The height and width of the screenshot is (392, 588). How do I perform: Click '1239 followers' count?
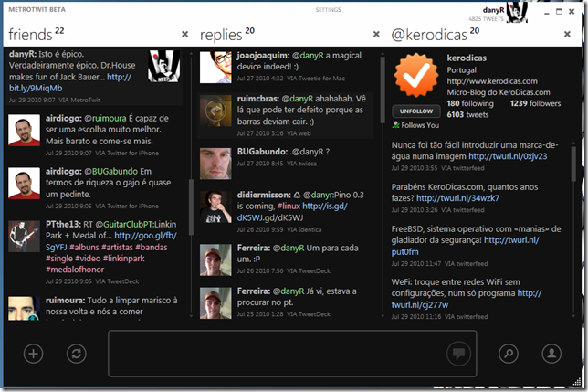point(535,103)
